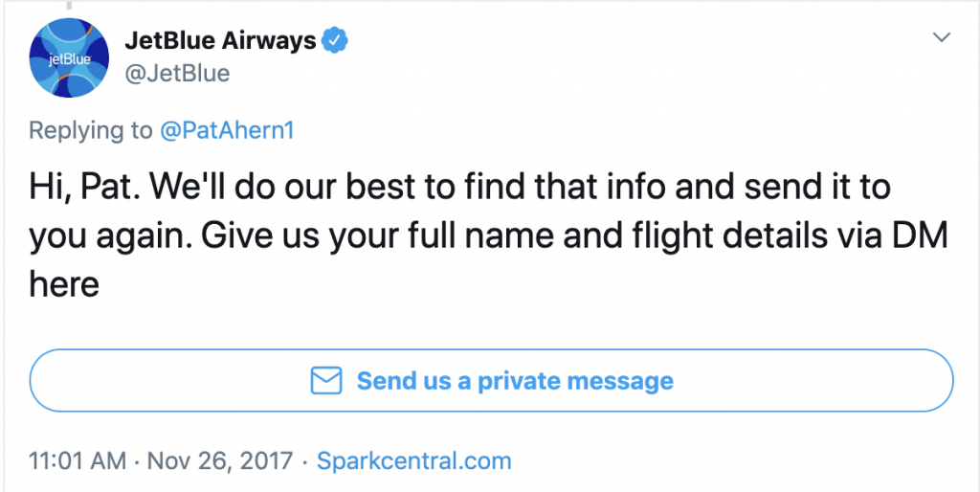Open the tweet options chevron menu
The image size is (980, 492).
point(942,38)
